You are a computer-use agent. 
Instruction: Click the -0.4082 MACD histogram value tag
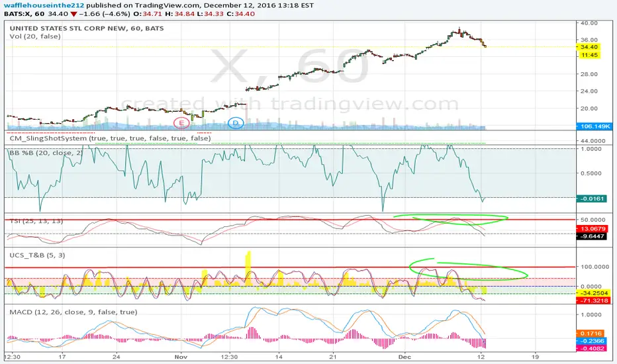click(591, 348)
